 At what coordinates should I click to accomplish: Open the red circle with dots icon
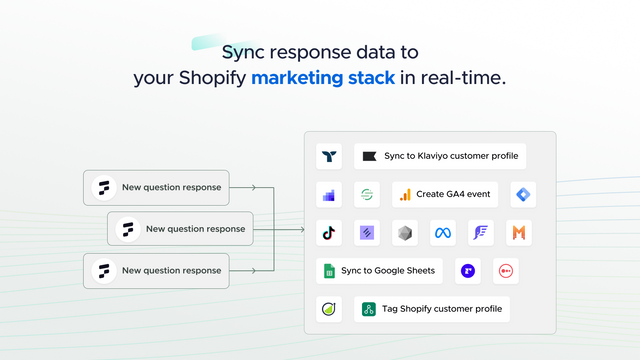tap(506, 271)
